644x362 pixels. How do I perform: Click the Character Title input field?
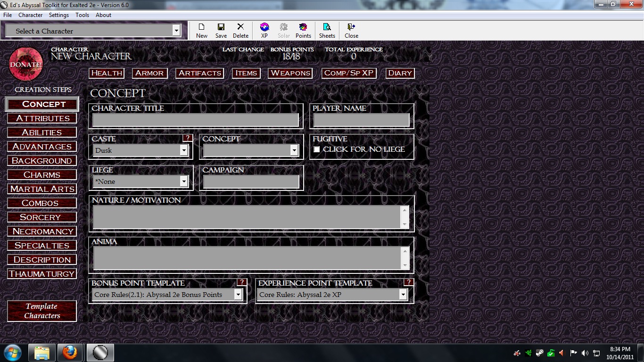pos(196,120)
